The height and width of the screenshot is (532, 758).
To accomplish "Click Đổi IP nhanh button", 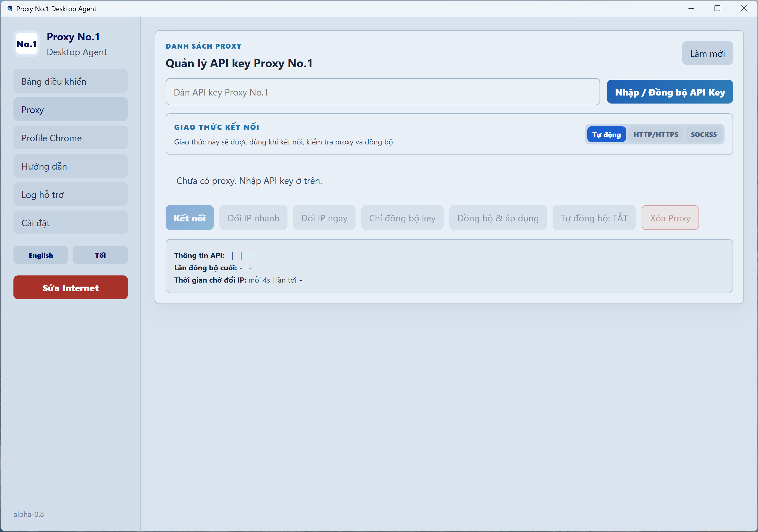I will point(253,218).
